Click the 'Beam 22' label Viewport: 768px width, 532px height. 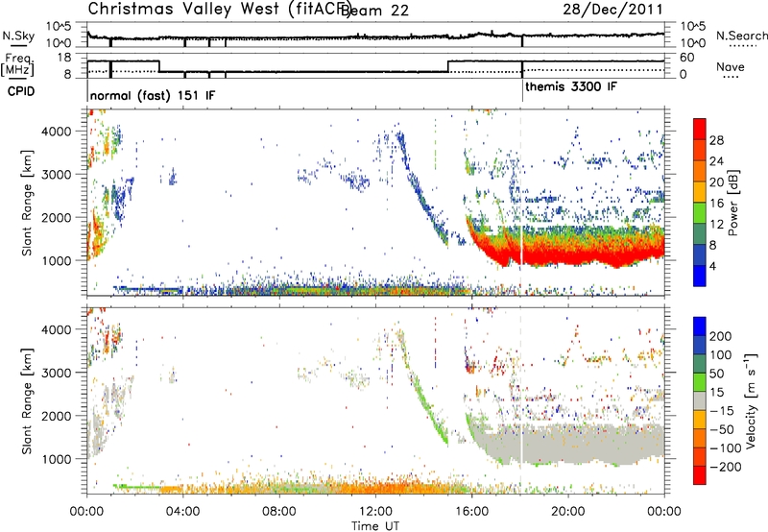[x=374, y=11]
